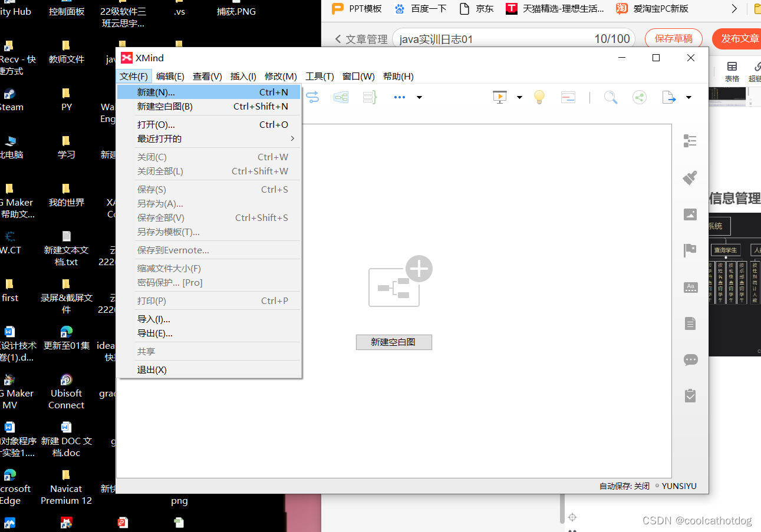Expand the dropdown arrow next to more tools
761x532 pixels.
[419, 97]
